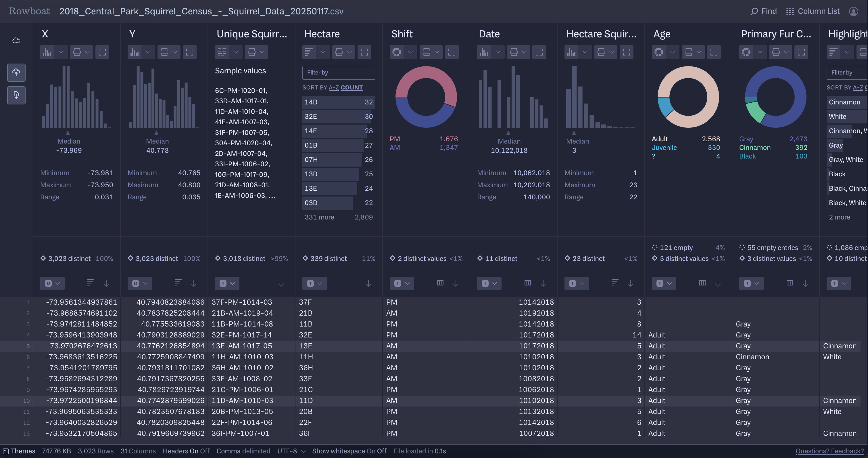Click fullscreen icon in Date column
The width and height of the screenshot is (868, 458).
click(x=539, y=52)
